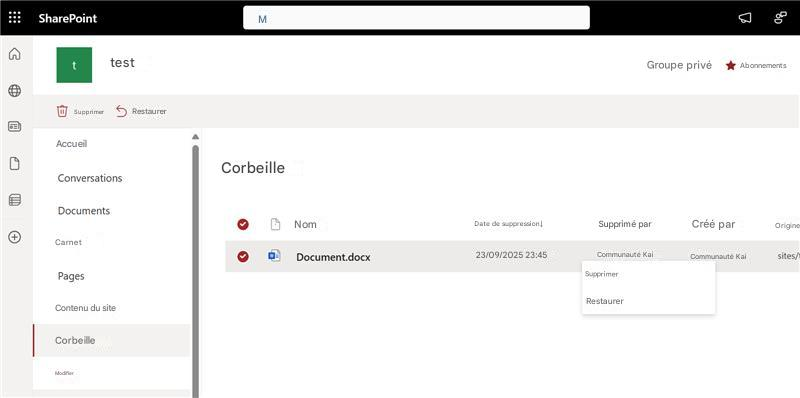The width and height of the screenshot is (800, 398).
Task: Click the Document.docx file name
Action: 333,257
